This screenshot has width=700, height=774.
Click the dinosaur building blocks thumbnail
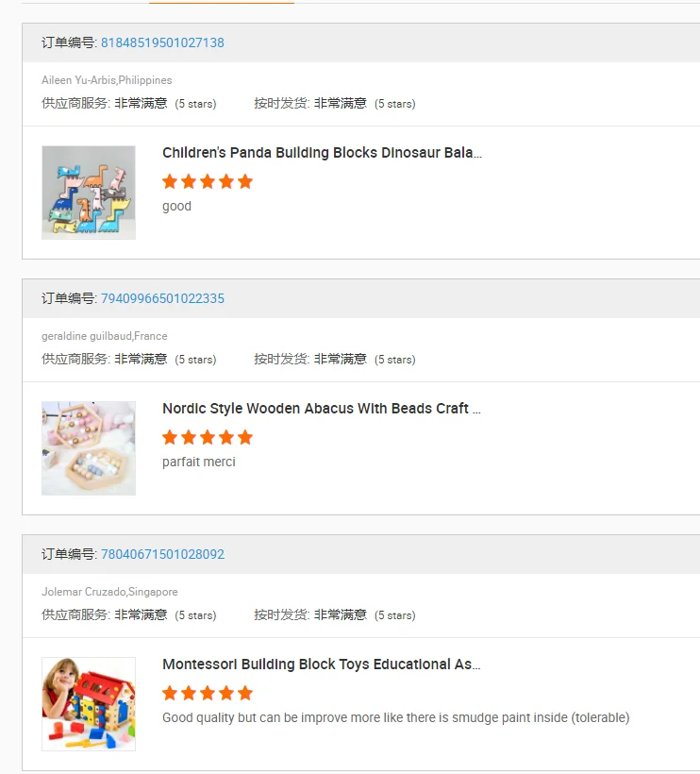pos(89,193)
